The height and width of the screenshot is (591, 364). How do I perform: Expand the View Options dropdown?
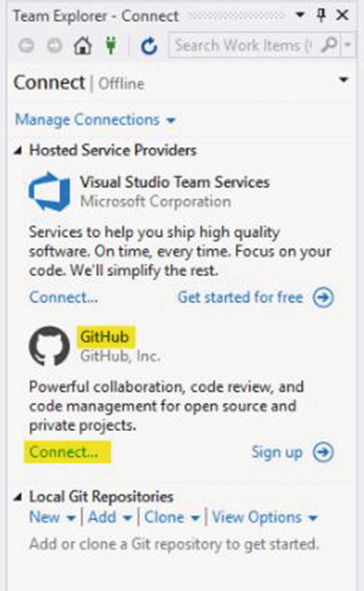point(265,518)
